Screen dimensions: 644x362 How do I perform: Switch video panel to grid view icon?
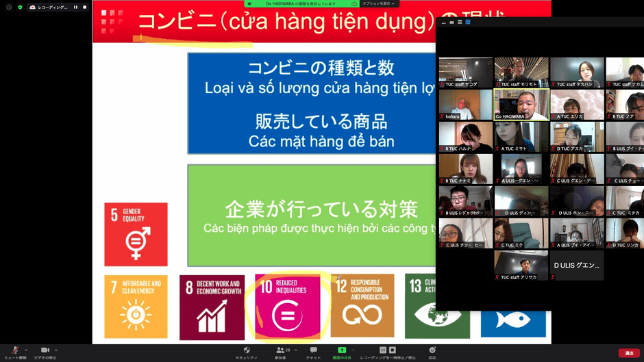(468, 22)
